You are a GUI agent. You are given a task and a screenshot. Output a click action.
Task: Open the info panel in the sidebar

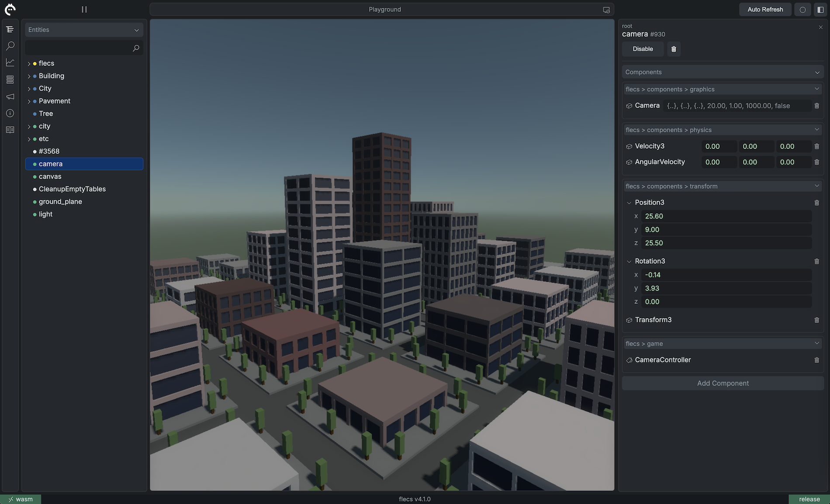click(x=10, y=113)
